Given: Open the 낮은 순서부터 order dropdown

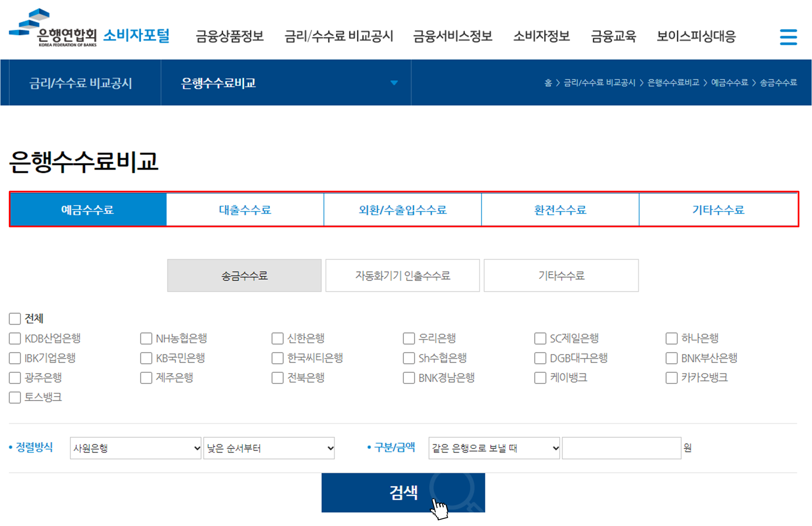Looking at the screenshot, I should (269, 448).
